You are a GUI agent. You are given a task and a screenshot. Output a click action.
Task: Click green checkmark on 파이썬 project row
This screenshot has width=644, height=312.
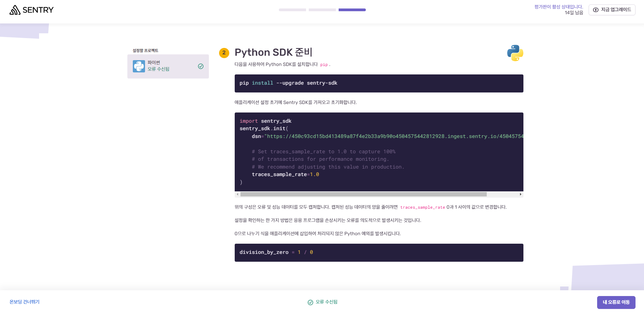tap(201, 66)
